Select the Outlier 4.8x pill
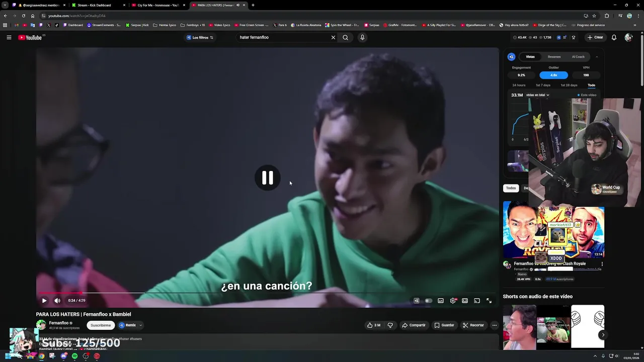The image size is (644, 362). click(553, 75)
